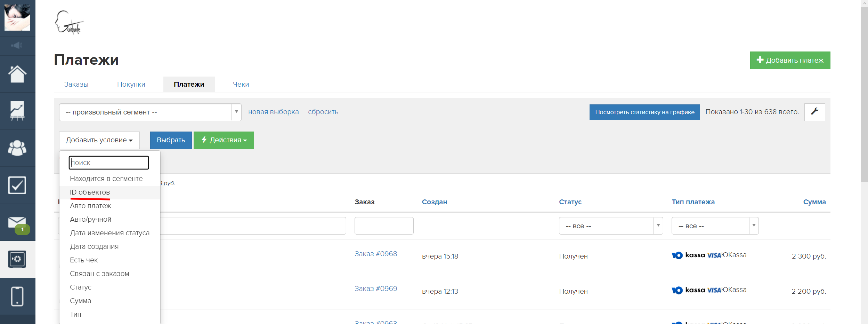Open the home icon in sidebar

coord(17,74)
